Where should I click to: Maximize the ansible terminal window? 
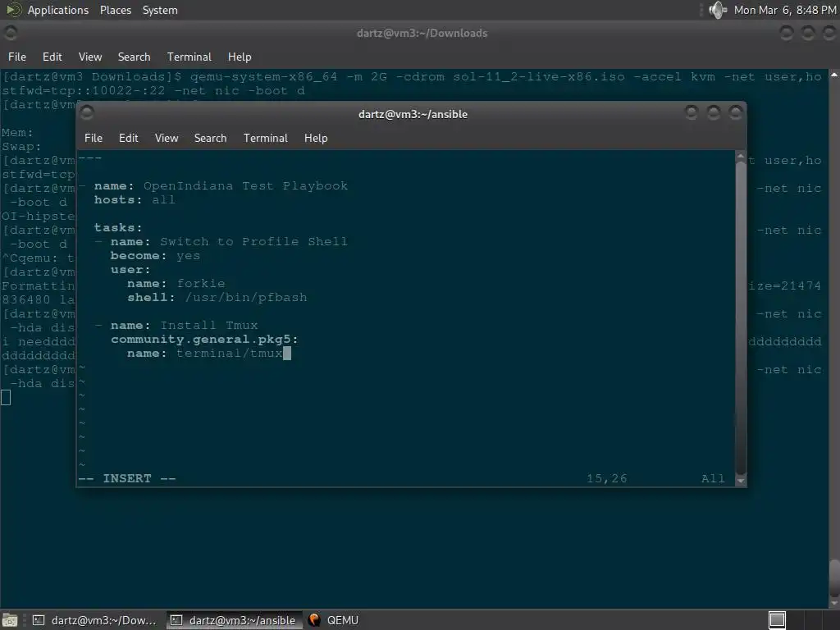pyautogui.click(x=713, y=112)
